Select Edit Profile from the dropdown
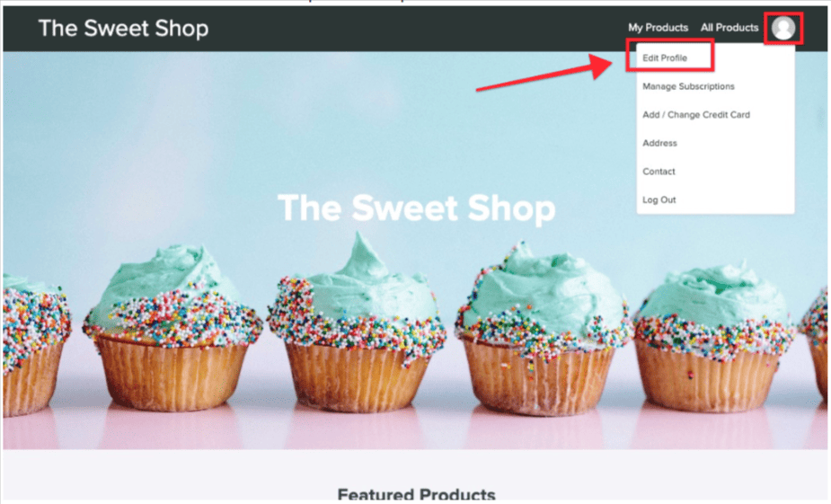 (x=665, y=57)
